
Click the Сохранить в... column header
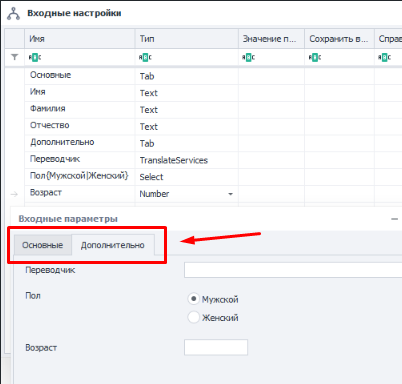[339, 39]
